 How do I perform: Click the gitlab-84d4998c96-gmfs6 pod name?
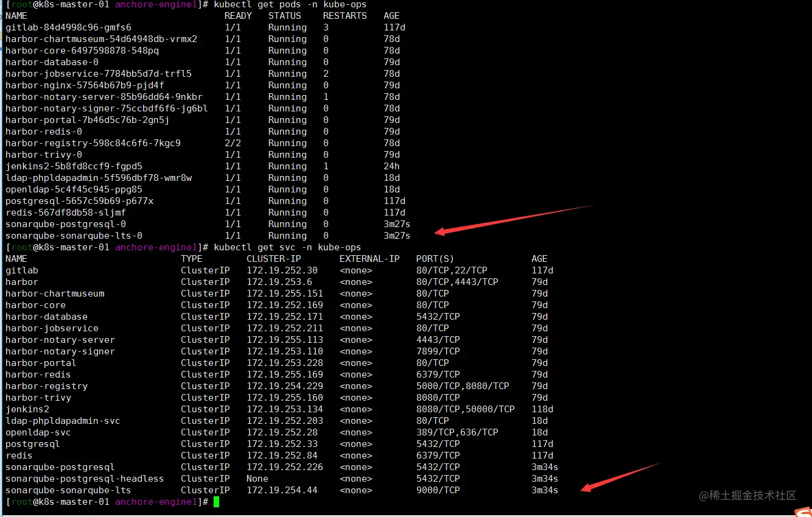[x=68, y=27]
